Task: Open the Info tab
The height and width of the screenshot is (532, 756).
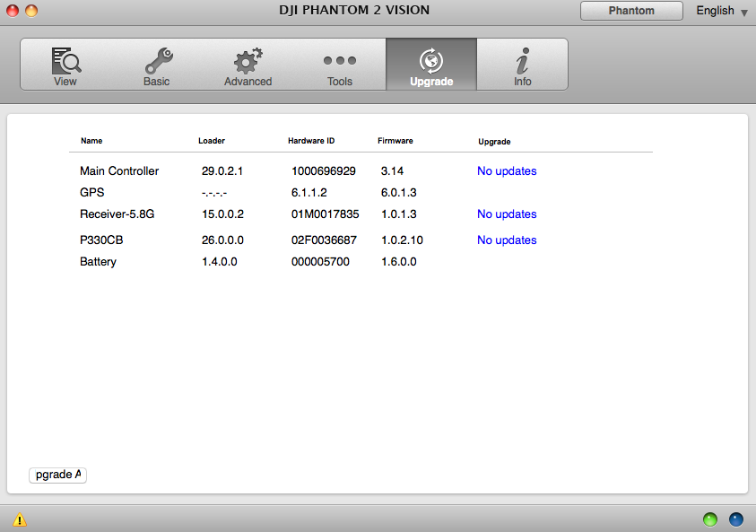Action: (522, 65)
